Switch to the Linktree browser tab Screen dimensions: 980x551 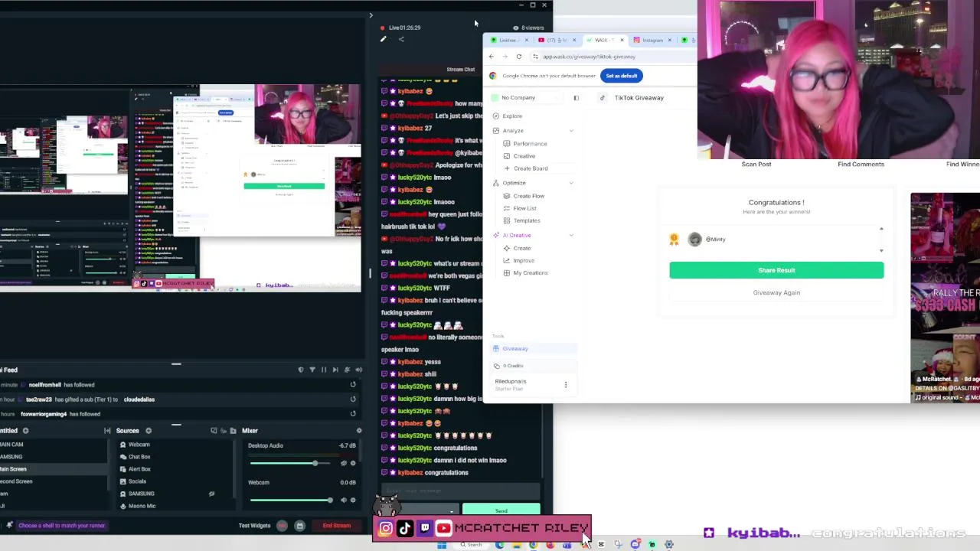[508, 40]
